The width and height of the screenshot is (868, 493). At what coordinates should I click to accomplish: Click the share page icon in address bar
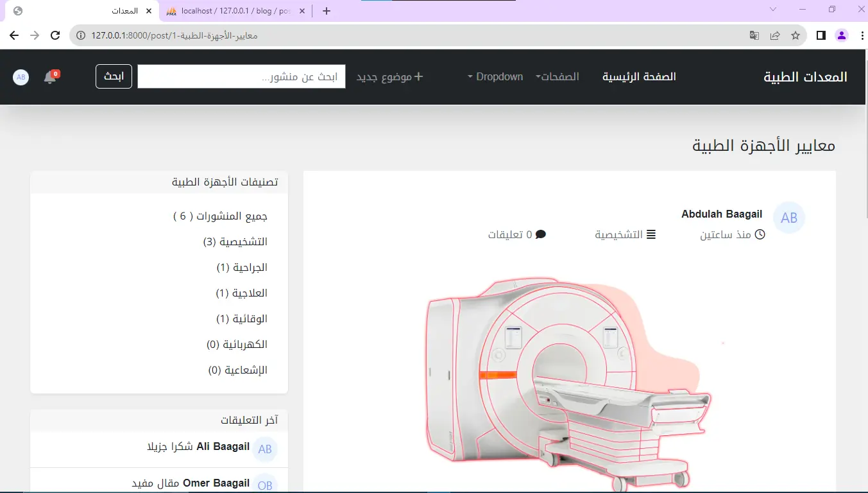pos(775,35)
